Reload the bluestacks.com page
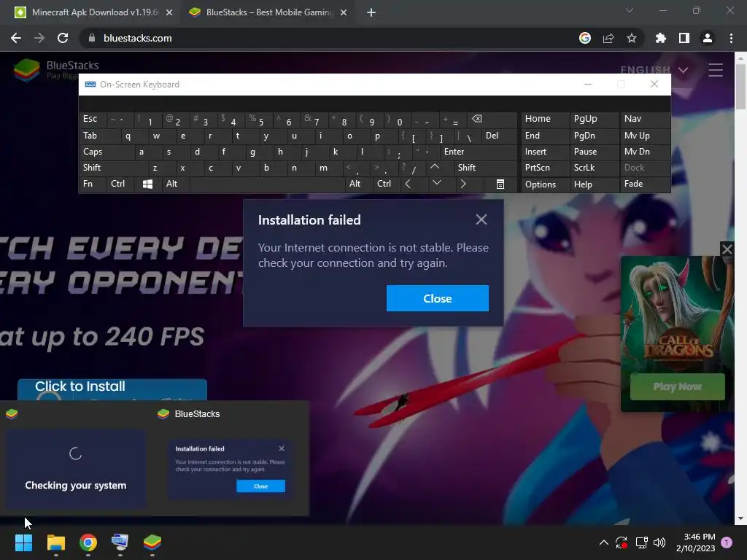 63,38
